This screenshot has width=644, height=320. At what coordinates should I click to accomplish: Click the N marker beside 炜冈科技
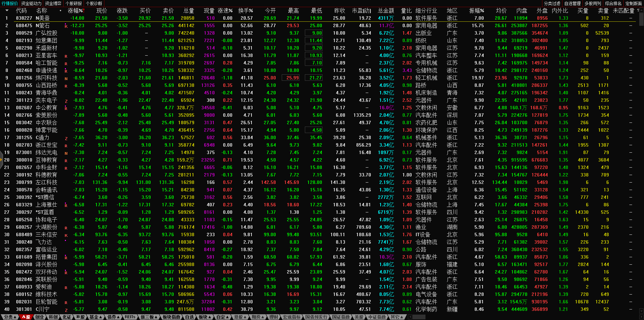pyautogui.click(x=66, y=78)
